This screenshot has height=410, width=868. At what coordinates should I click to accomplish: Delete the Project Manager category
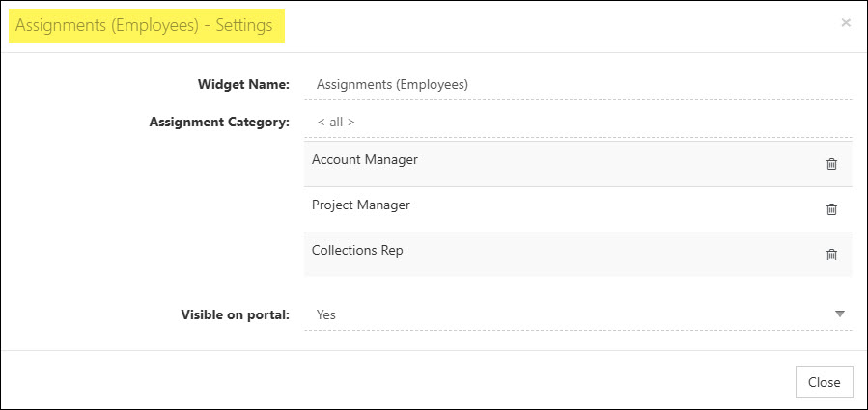pyautogui.click(x=831, y=209)
